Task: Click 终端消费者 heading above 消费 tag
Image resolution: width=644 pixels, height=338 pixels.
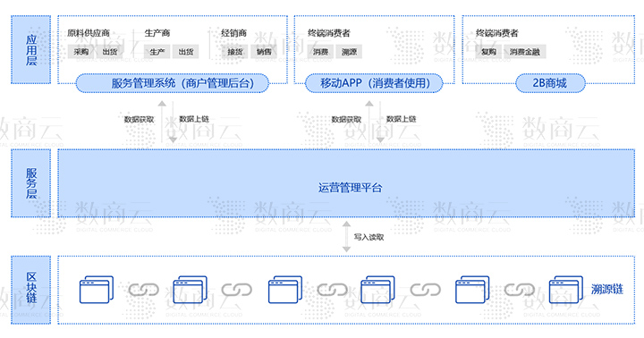Action: click(329, 33)
